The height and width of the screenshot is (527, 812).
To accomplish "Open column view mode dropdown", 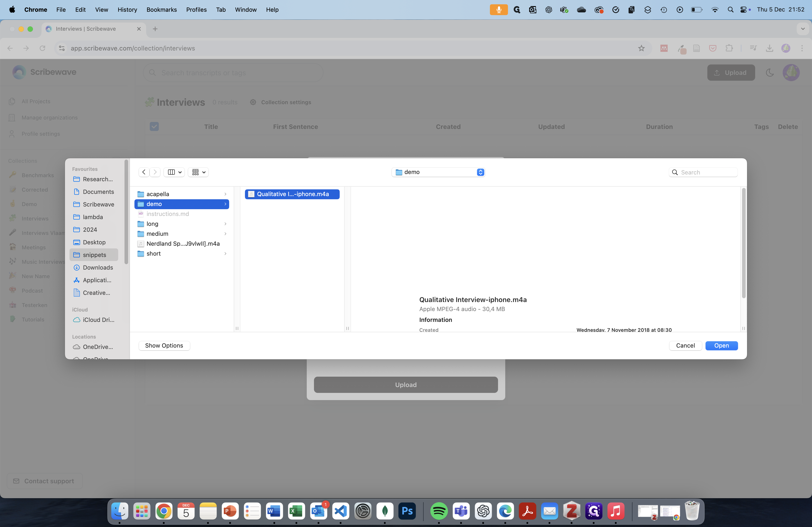I will [x=174, y=172].
